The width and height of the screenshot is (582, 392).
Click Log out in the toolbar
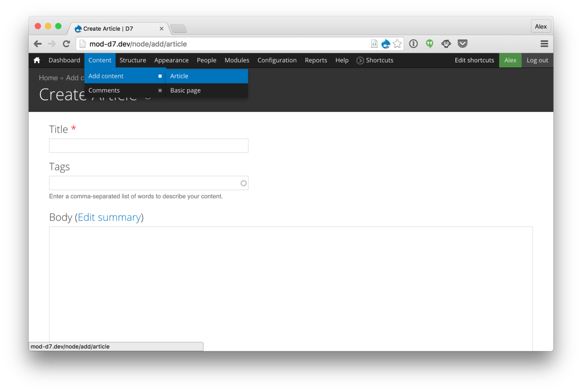[x=537, y=60]
